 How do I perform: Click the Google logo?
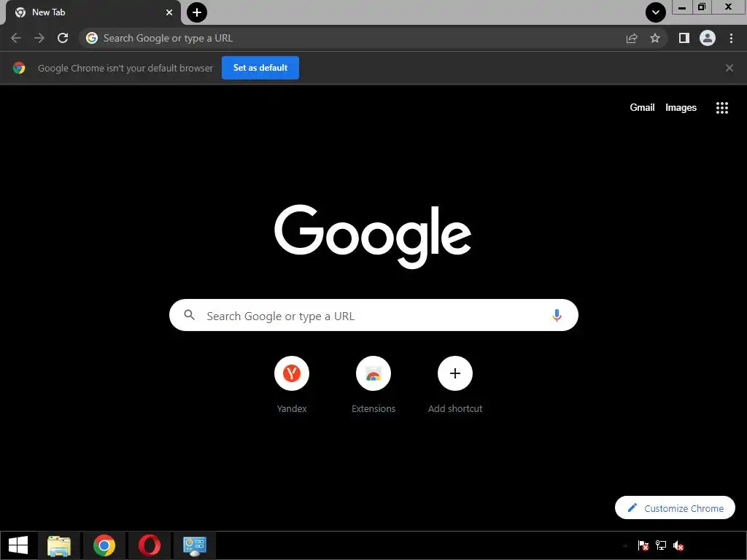click(373, 236)
